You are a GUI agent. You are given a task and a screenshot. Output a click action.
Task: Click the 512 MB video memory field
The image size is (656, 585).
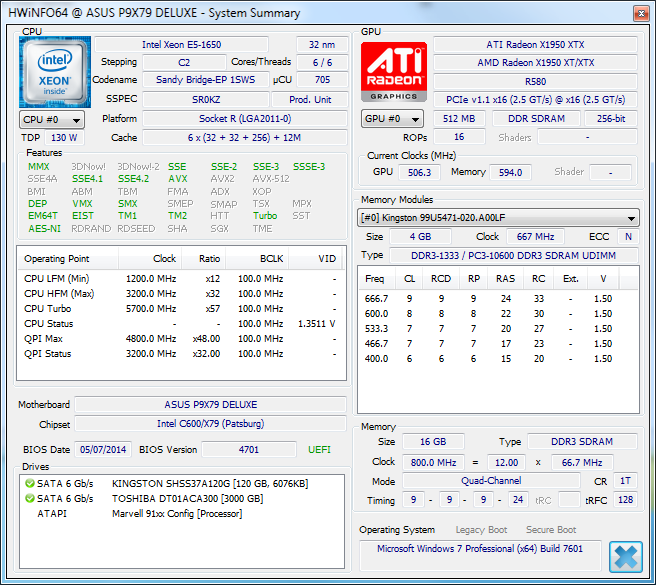point(459,119)
